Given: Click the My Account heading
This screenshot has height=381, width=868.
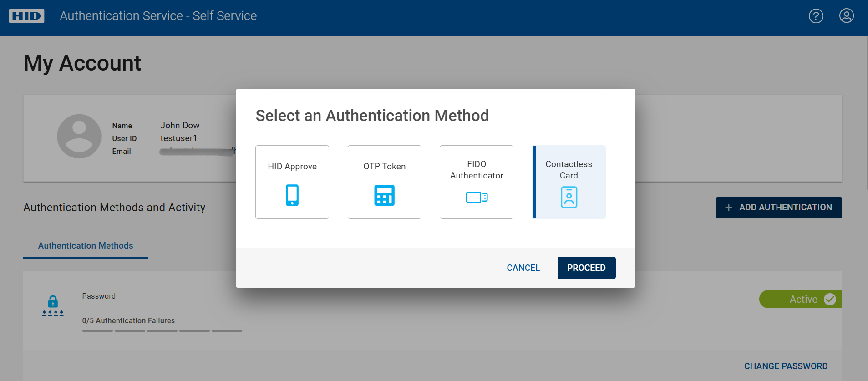Looking at the screenshot, I should click(82, 63).
